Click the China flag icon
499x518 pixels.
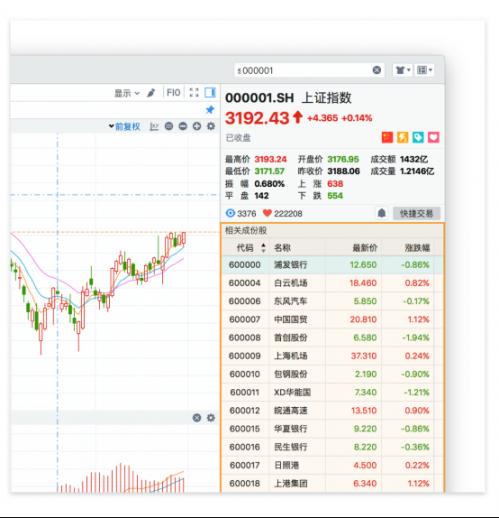coord(387,137)
